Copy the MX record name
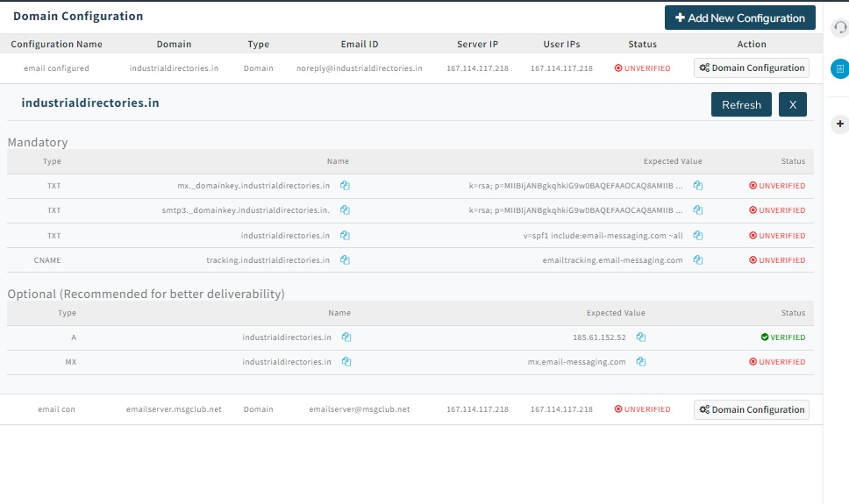849x504 pixels. pyautogui.click(x=346, y=362)
